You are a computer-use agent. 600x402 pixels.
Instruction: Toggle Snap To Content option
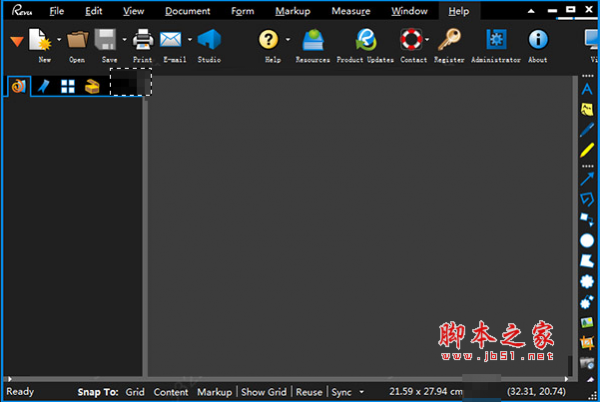171,392
